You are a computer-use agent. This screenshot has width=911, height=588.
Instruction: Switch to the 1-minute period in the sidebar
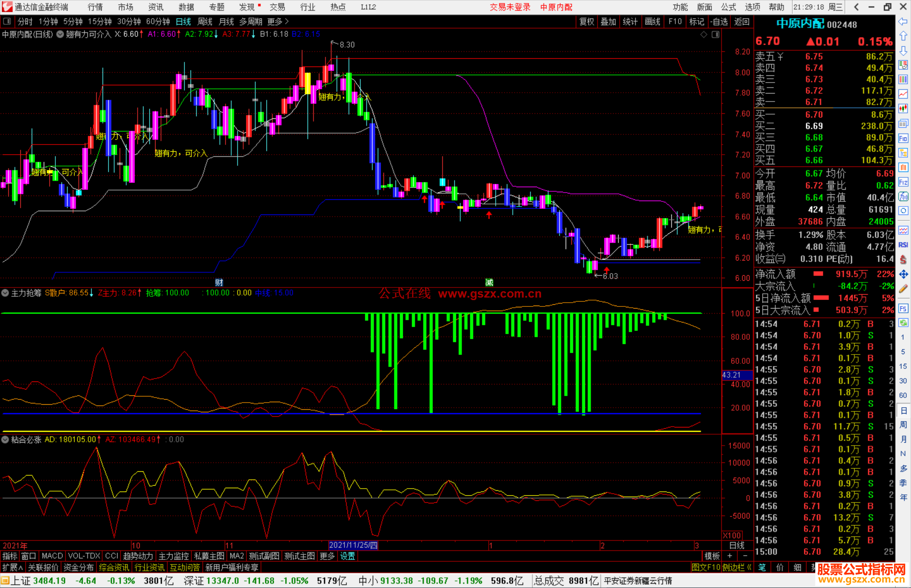903,337
